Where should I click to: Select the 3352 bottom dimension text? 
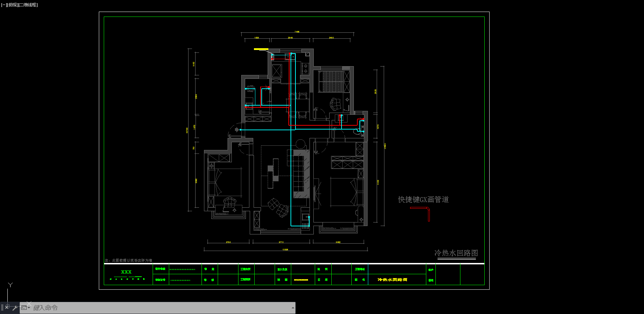tap(338, 242)
